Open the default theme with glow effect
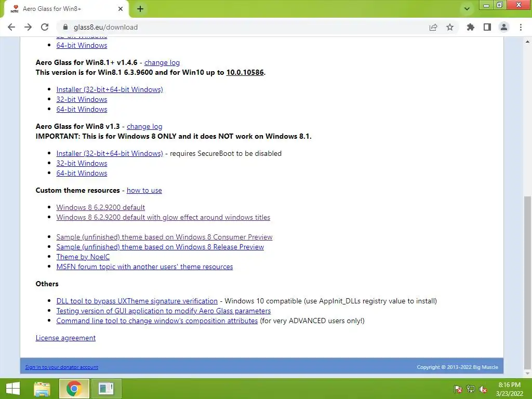 point(163,217)
